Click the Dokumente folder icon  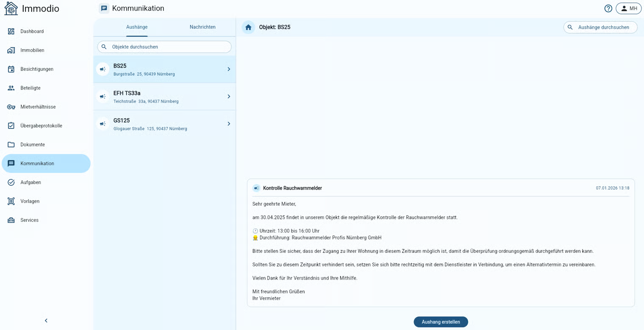[11, 145]
